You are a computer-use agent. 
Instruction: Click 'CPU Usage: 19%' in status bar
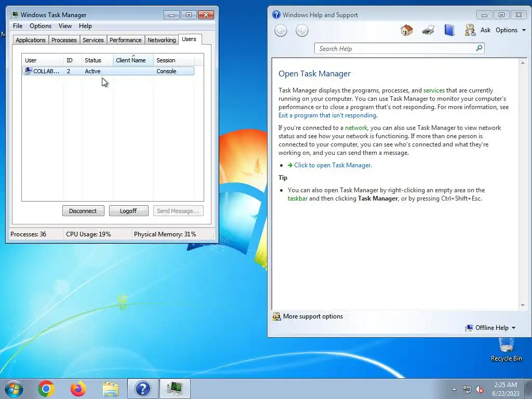pyautogui.click(x=88, y=234)
